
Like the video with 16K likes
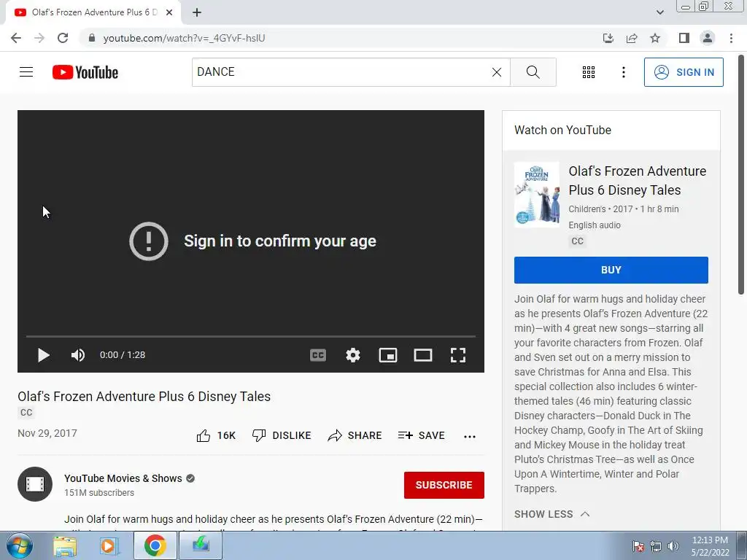pos(216,435)
